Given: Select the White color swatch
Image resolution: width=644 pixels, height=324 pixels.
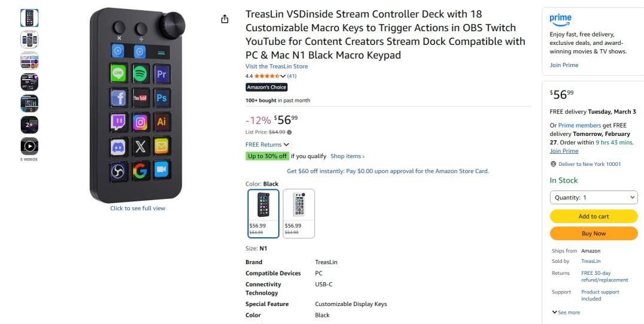Looking at the screenshot, I should tap(299, 213).
